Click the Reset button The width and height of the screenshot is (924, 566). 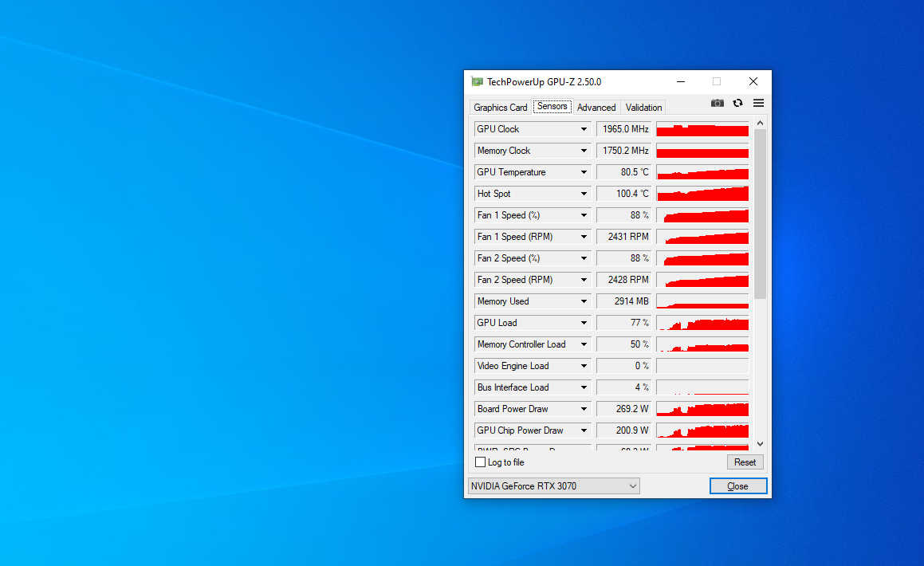745,462
